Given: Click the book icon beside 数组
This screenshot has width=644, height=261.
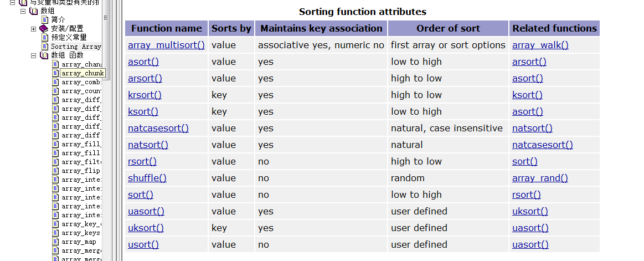Looking at the screenshot, I should 34,11.
